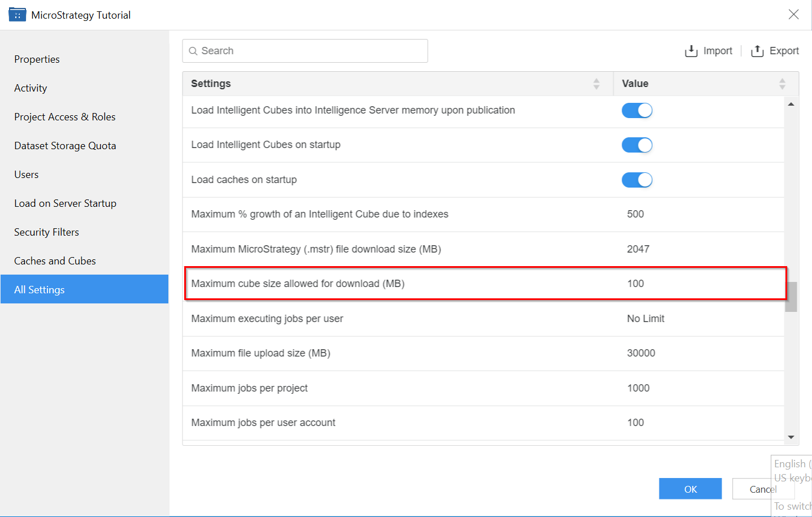Click value 100 for Maximum jobs per user account
The image size is (812, 517).
pyautogui.click(x=636, y=423)
